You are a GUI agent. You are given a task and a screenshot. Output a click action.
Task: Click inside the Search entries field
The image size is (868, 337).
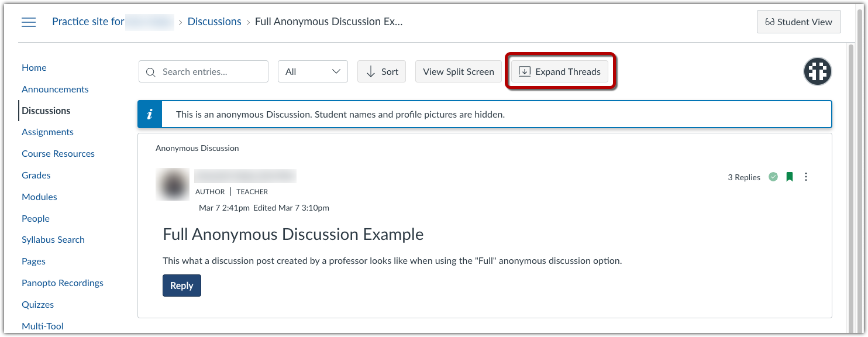point(205,71)
